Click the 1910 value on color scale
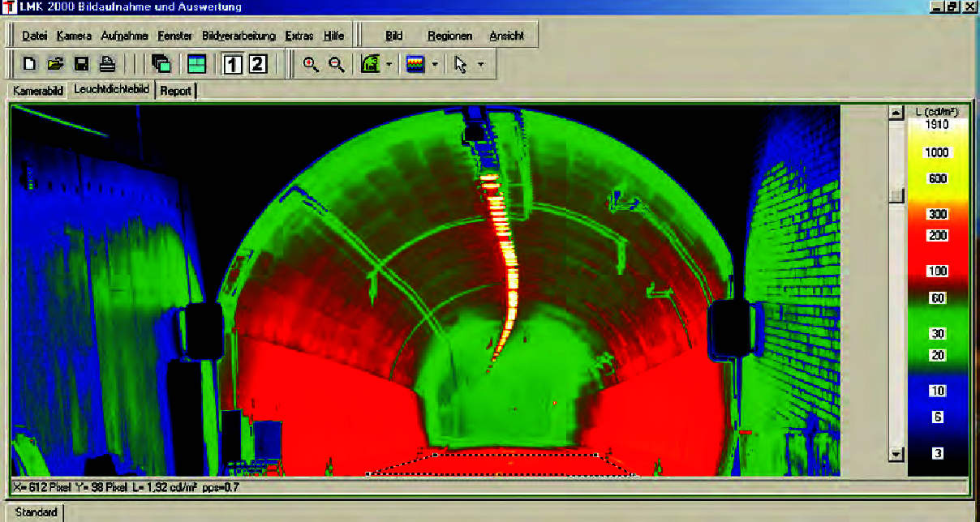Screen dimensions: 980x522 coord(937,125)
